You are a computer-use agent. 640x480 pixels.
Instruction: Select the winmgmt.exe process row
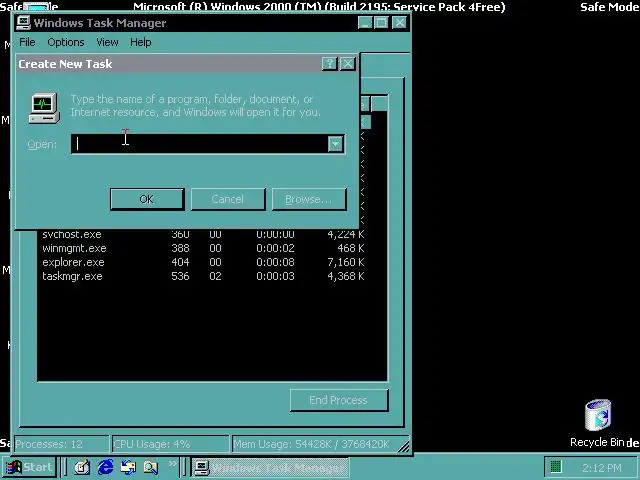tap(203, 248)
